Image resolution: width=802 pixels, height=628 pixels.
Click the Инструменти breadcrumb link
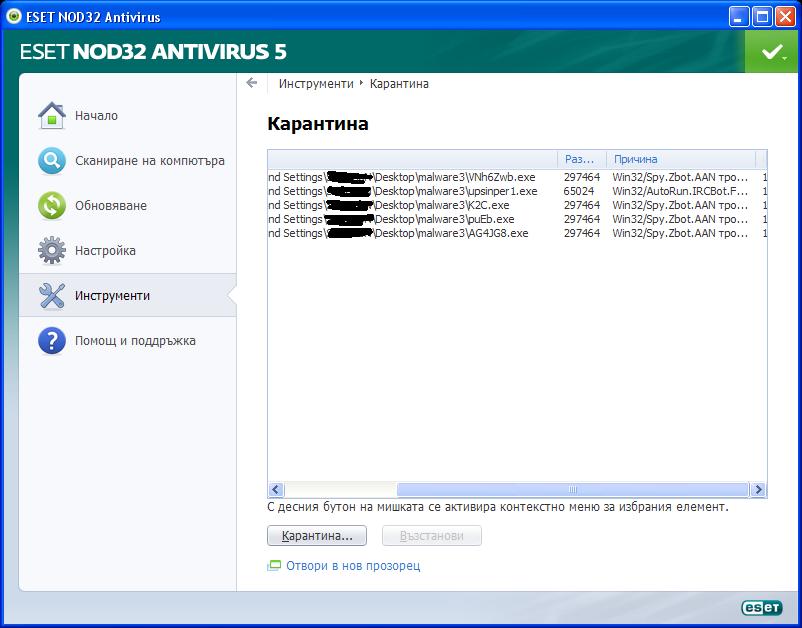[x=316, y=84]
